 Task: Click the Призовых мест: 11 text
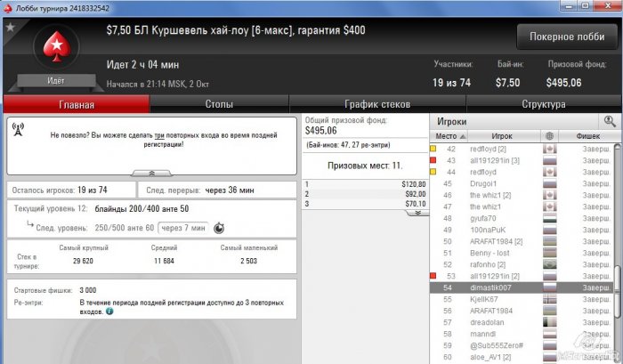(365, 166)
